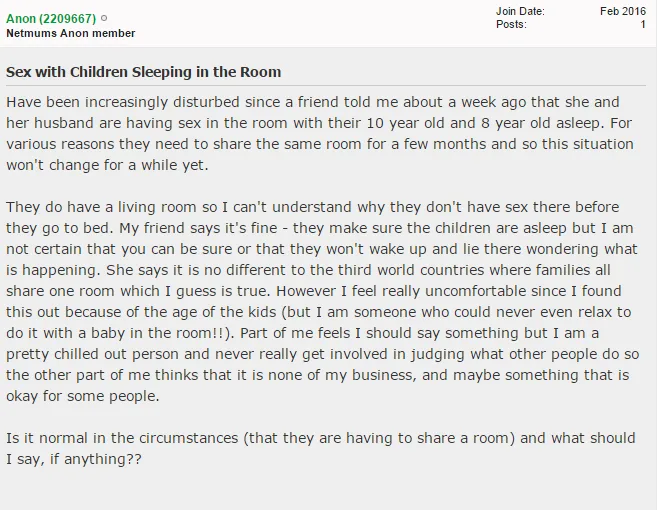This screenshot has width=657, height=510.
Task: Click the 'Join Date:' label
Action: click(520, 11)
